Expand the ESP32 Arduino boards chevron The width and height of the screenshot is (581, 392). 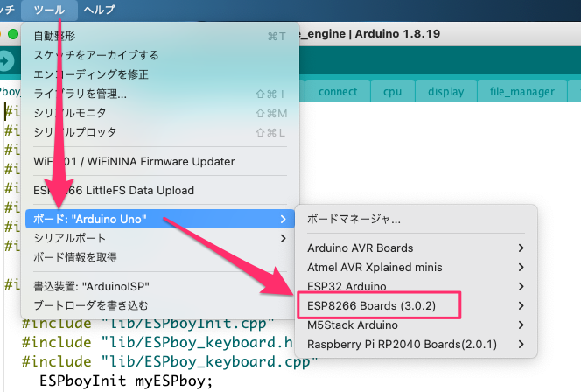(x=521, y=286)
